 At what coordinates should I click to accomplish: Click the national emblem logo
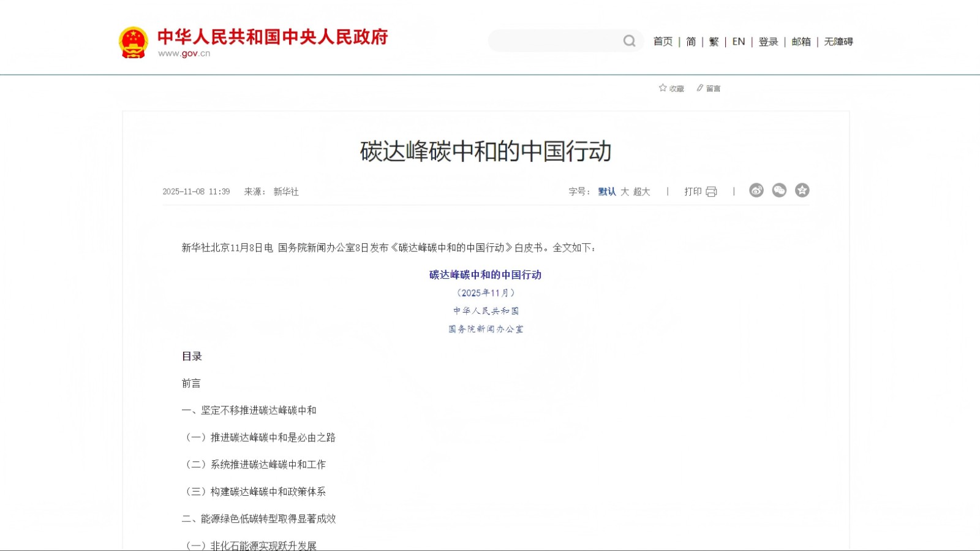tap(133, 42)
